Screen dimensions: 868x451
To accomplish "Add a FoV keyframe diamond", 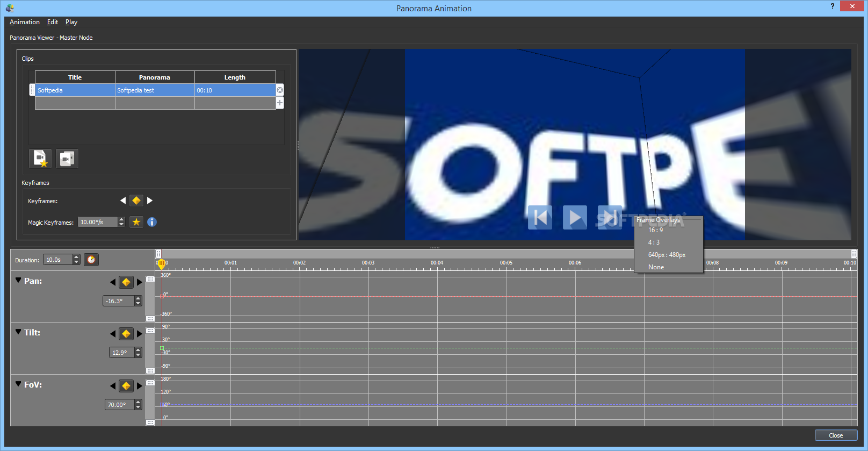I will click(x=126, y=386).
